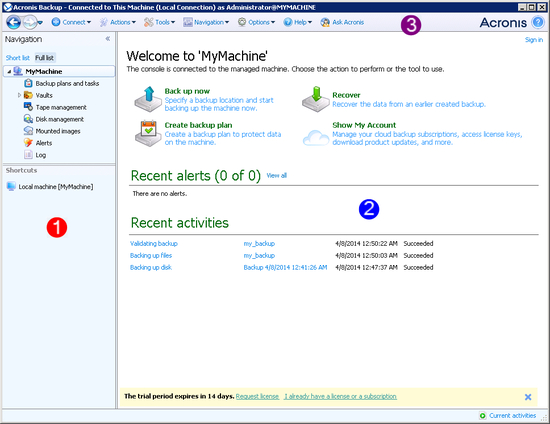Open the Tools menu
Image resolution: width=550 pixels, height=424 pixels.
coord(160,22)
